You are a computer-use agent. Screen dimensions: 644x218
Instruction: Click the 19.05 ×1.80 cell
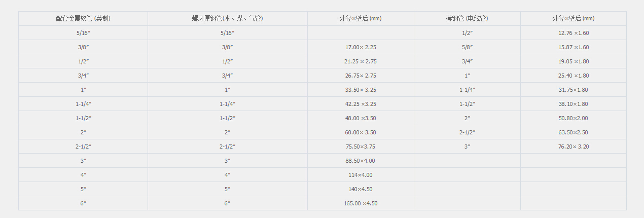tap(574, 61)
